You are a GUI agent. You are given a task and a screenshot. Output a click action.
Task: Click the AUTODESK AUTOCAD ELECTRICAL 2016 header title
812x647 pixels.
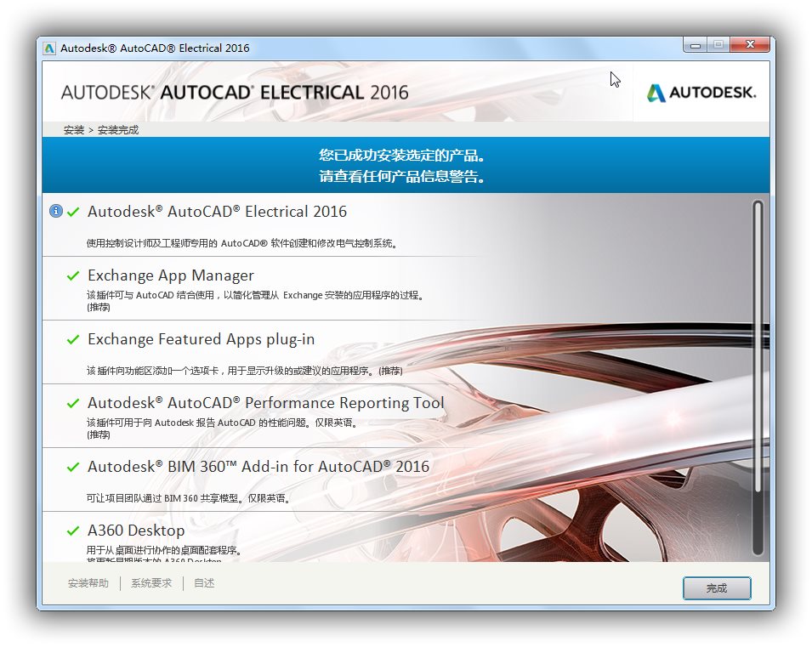pos(235,93)
